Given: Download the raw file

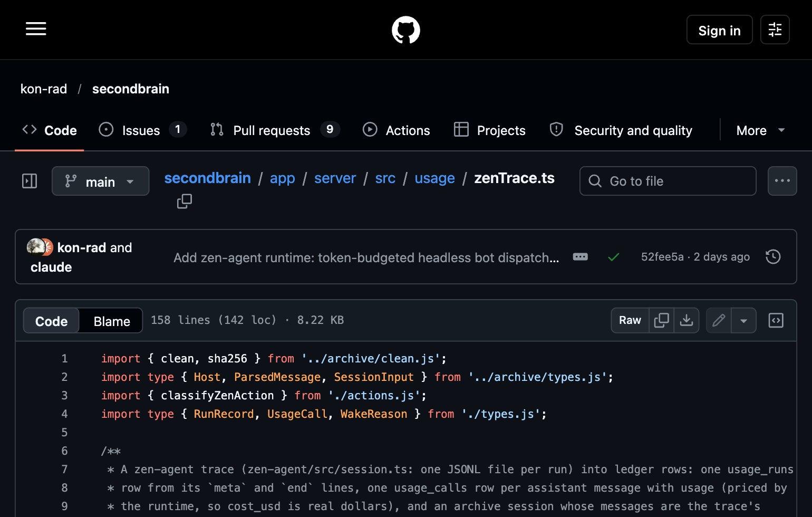Looking at the screenshot, I should (686, 320).
